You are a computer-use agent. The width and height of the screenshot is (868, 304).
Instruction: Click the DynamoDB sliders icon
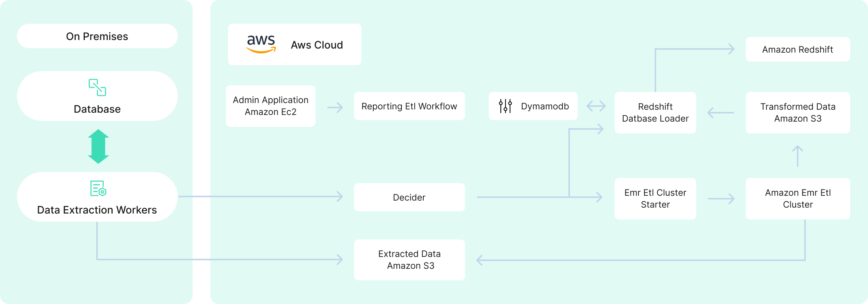click(505, 106)
